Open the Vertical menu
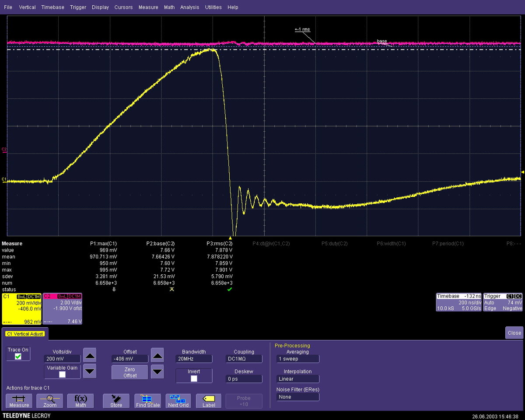Viewport: 525px width, 420px height. tap(27, 7)
